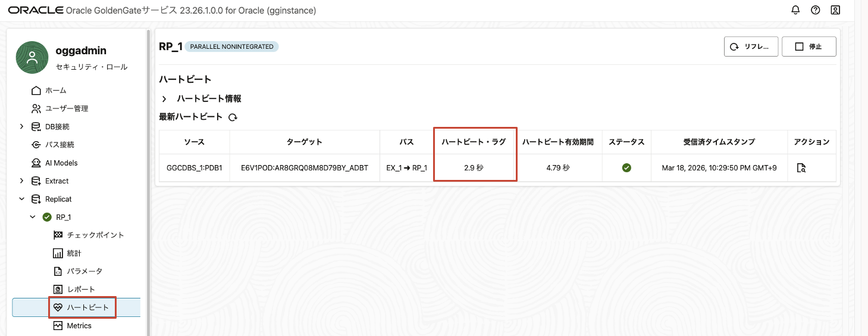Open AI Models menu item
The height and width of the screenshot is (336, 868).
coord(61,163)
